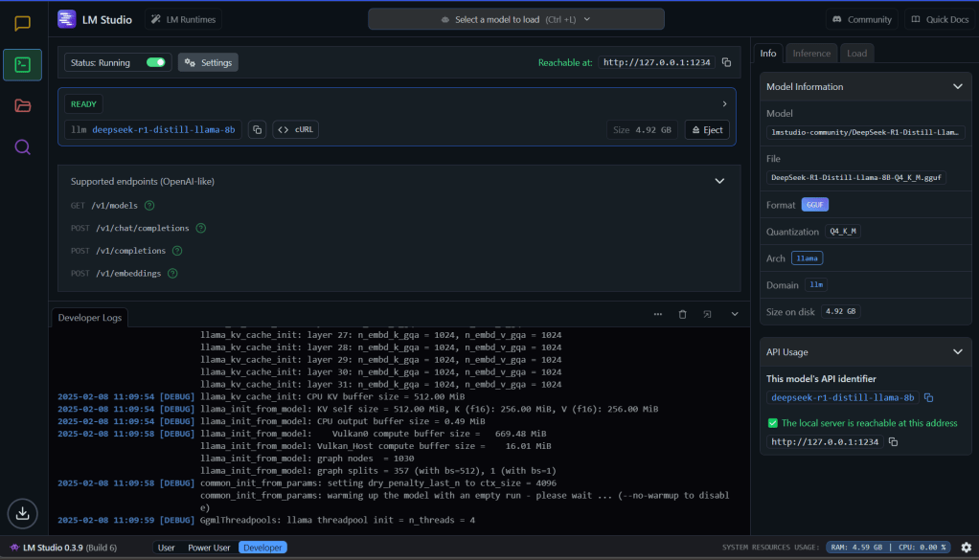979x560 pixels.
Task: Switch to the Load tab
Action: 856,54
